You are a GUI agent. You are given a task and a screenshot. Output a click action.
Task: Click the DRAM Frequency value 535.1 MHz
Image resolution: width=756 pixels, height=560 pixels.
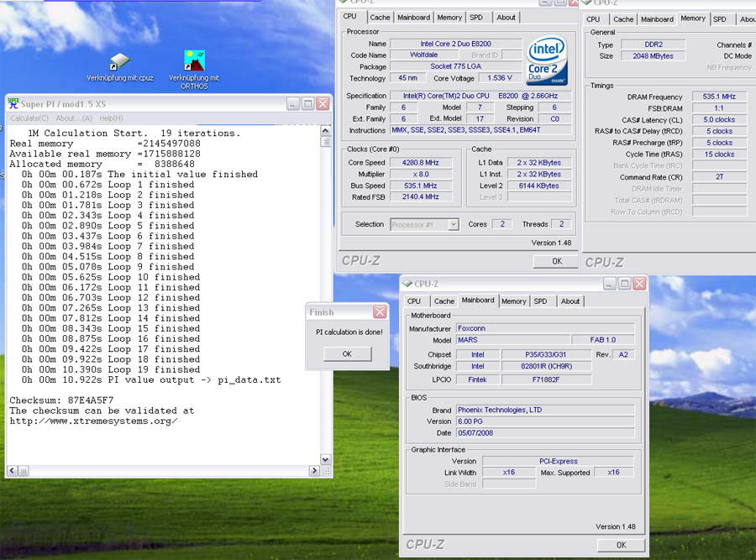[719, 97]
